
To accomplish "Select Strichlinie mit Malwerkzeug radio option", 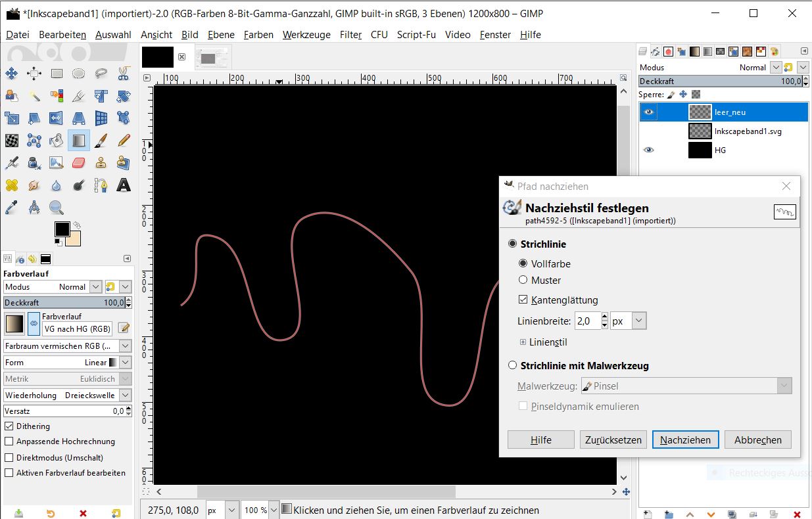I will (x=513, y=366).
